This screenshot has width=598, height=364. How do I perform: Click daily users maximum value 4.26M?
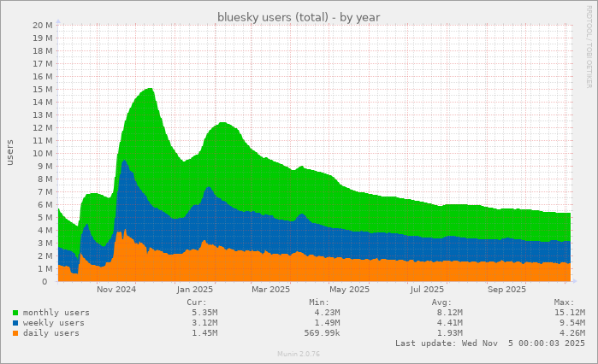(x=572, y=333)
